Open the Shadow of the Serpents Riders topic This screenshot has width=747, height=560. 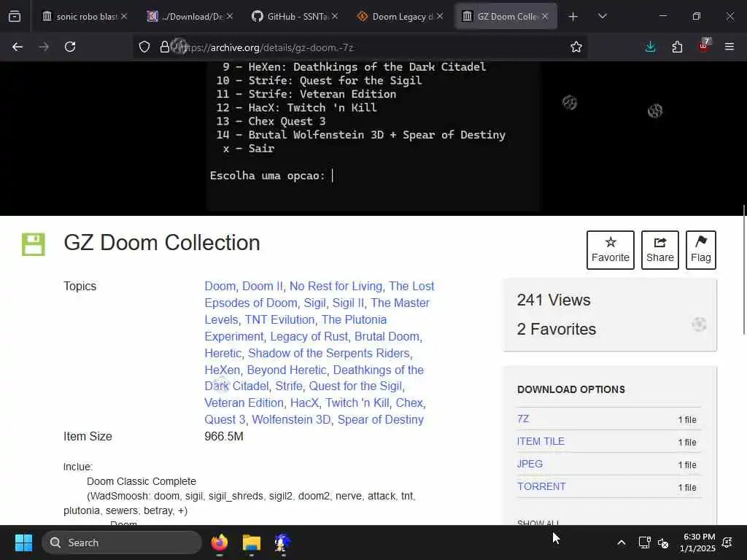click(x=329, y=354)
